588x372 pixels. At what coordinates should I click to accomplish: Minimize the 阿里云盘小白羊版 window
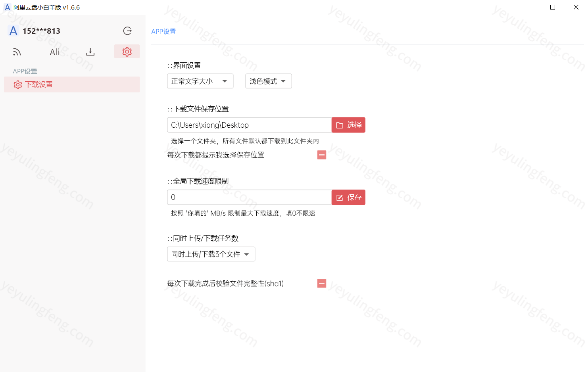tap(530, 7)
